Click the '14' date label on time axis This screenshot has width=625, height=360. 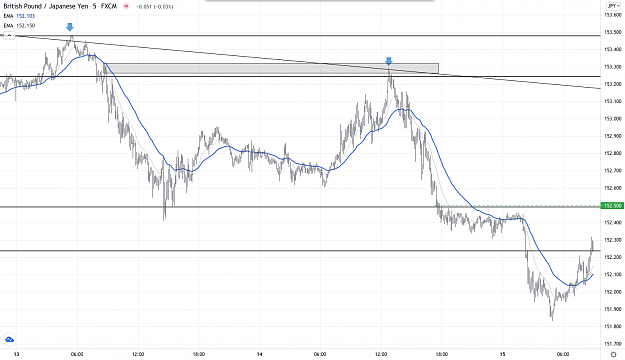click(259, 354)
